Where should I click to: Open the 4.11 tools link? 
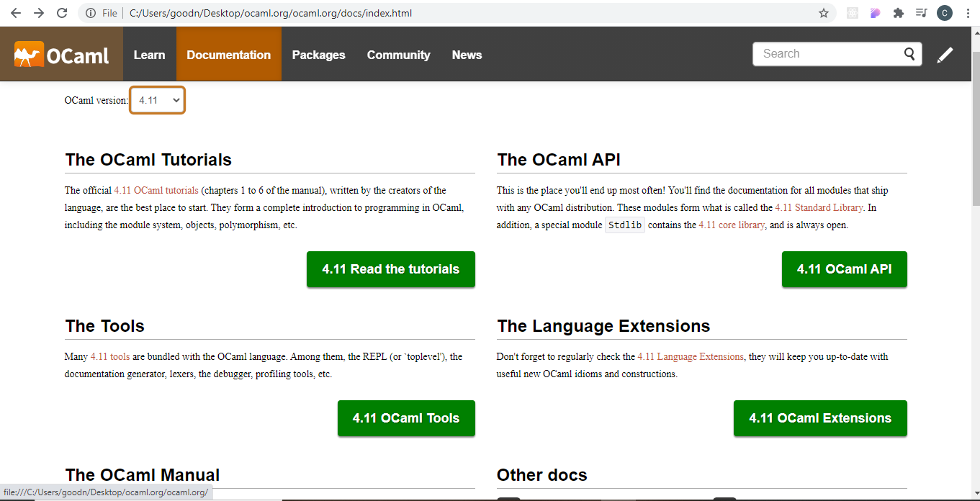[110, 357]
